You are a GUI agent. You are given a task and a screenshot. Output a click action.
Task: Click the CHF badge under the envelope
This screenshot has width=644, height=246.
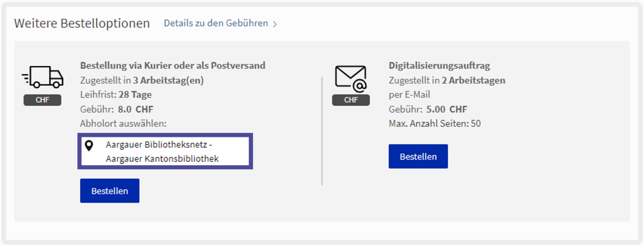[351, 100]
